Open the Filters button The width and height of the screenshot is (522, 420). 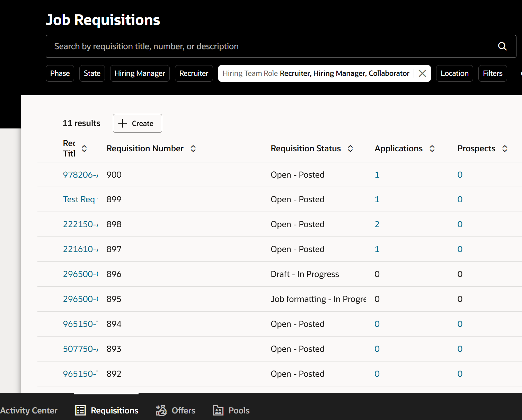pos(493,73)
